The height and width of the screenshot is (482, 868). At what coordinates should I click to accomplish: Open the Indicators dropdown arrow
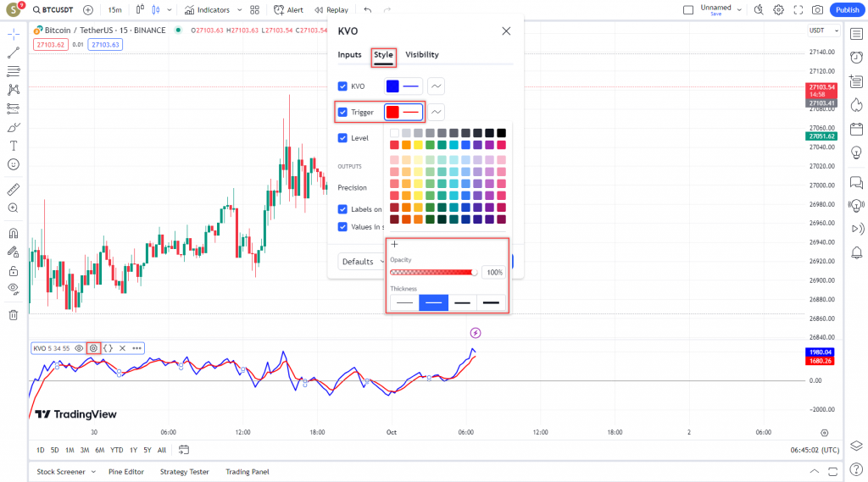240,10
